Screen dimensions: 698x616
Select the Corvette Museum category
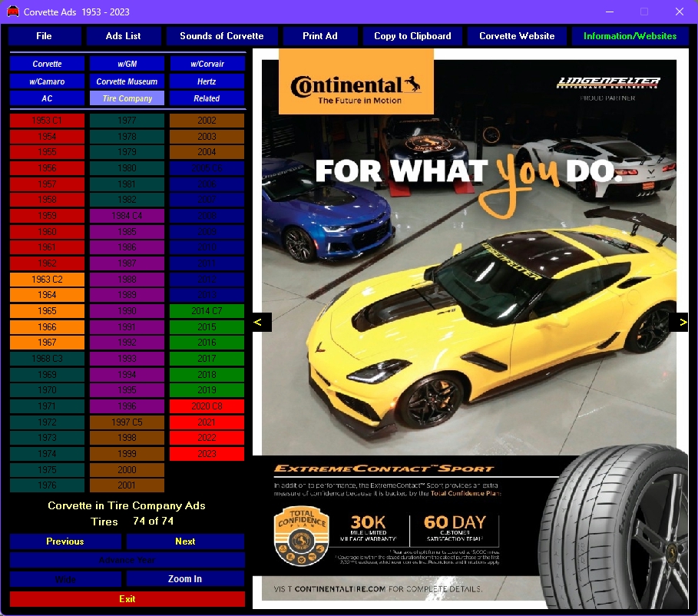(127, 81)
